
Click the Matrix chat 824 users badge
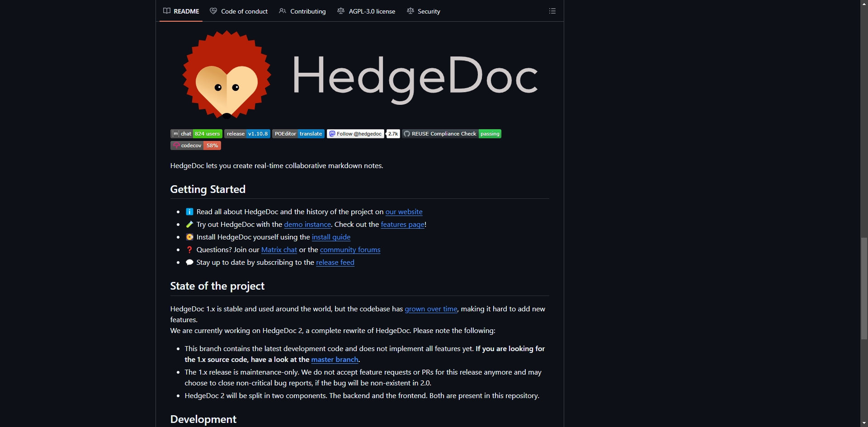coord(196,134)
